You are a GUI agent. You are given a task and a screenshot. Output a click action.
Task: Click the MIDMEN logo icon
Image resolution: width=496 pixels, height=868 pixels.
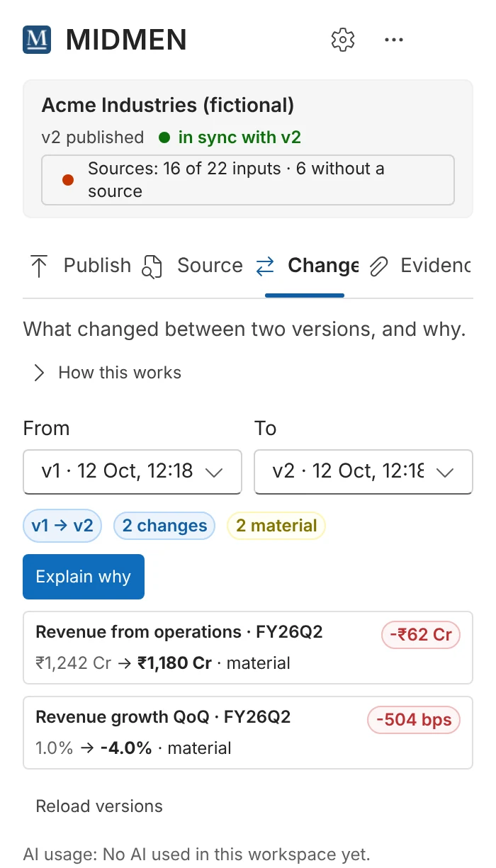coord(37,40)
